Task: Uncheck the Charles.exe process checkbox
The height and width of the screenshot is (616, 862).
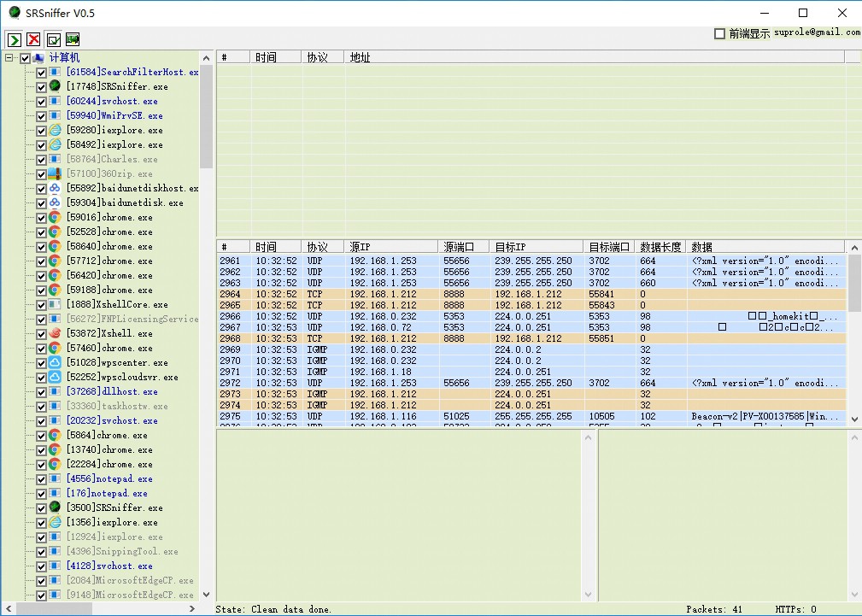Action: (x=41, y=159)
